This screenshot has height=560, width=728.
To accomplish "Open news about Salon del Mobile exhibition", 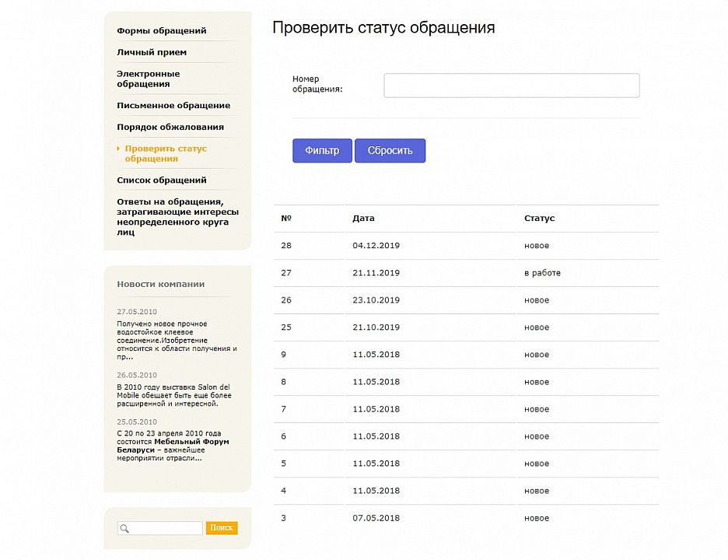I will (174, 396).
